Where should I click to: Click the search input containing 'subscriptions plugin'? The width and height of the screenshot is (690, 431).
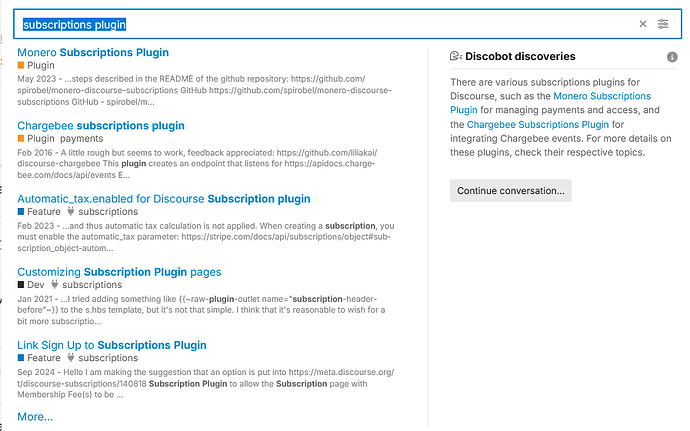click(347, 24)
